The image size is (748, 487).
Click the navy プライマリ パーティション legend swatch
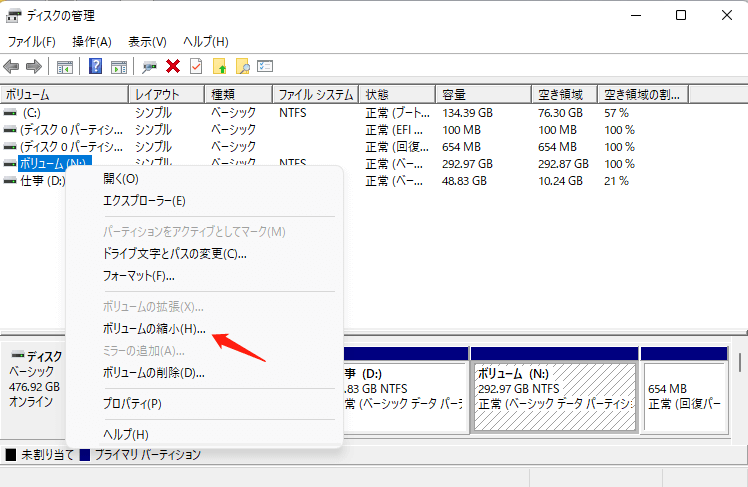pyautogui.click(x=85, y=455)
